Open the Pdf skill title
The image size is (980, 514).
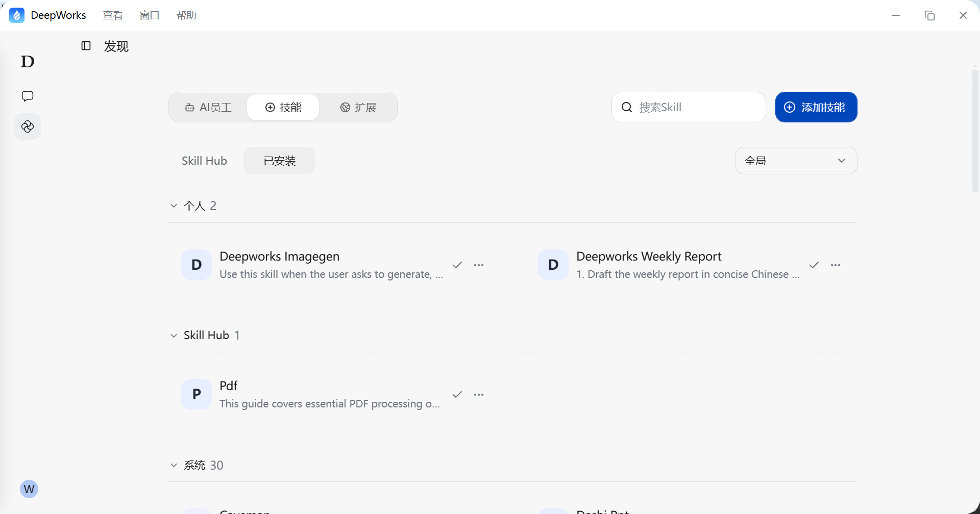(x=228, y=386)
